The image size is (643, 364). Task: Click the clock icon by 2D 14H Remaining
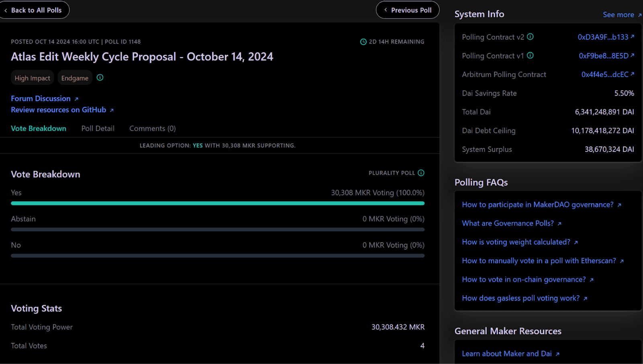click(x=363, y=42)
